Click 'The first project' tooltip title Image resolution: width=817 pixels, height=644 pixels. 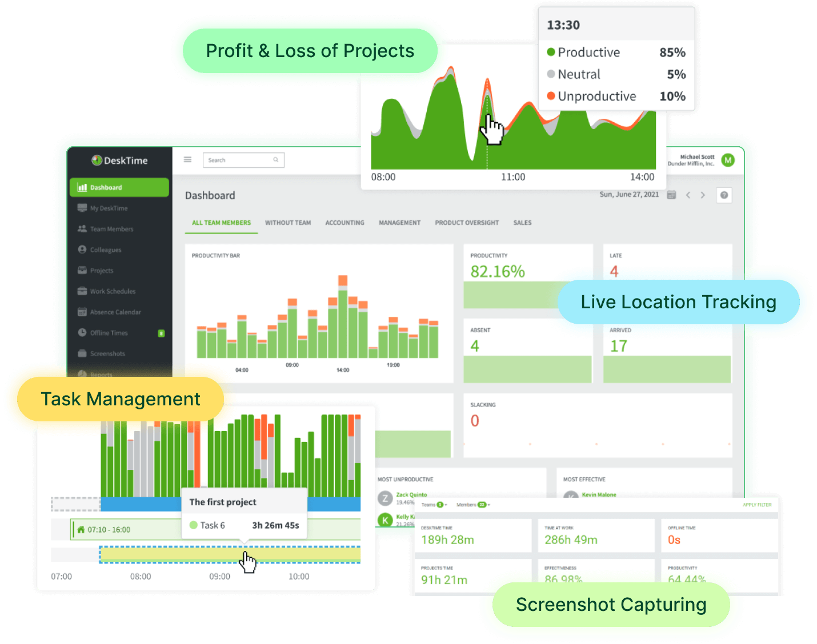[223, 502]
